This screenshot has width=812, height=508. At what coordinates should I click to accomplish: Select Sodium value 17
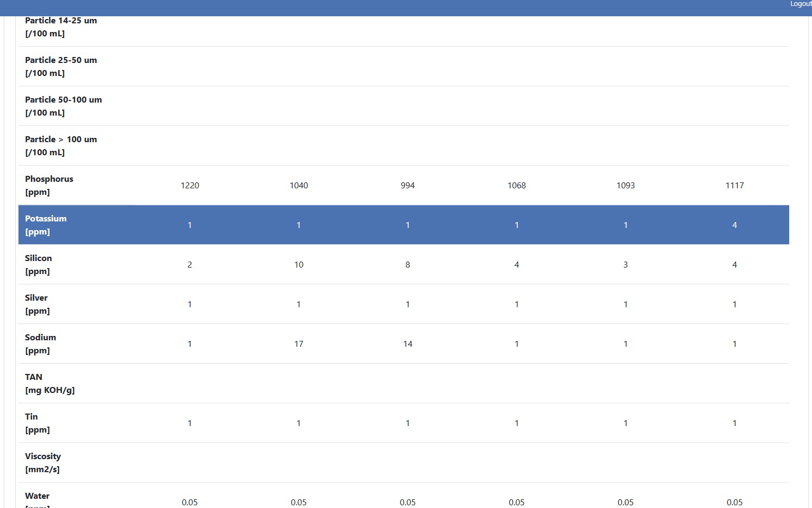coord(299,344)
